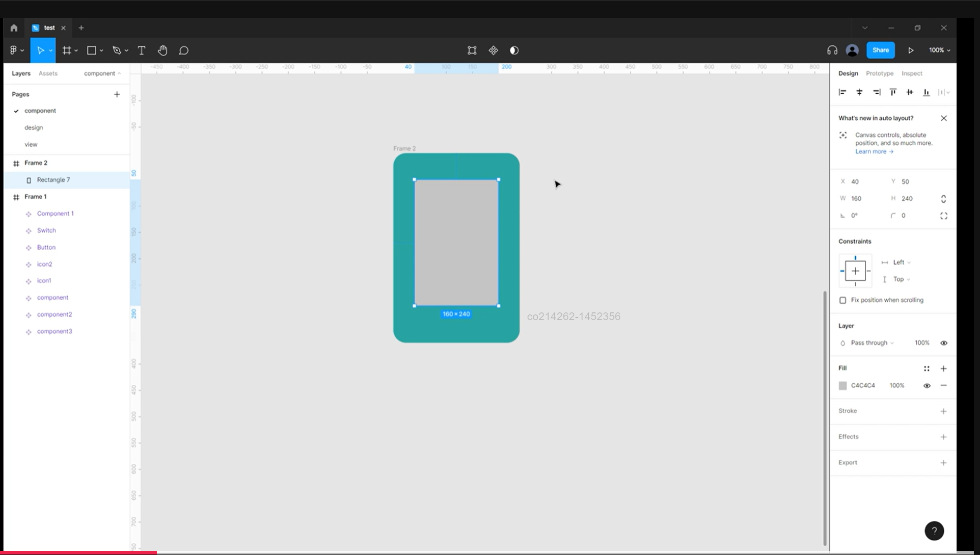Select the Text tool

(x=142, y=50)
